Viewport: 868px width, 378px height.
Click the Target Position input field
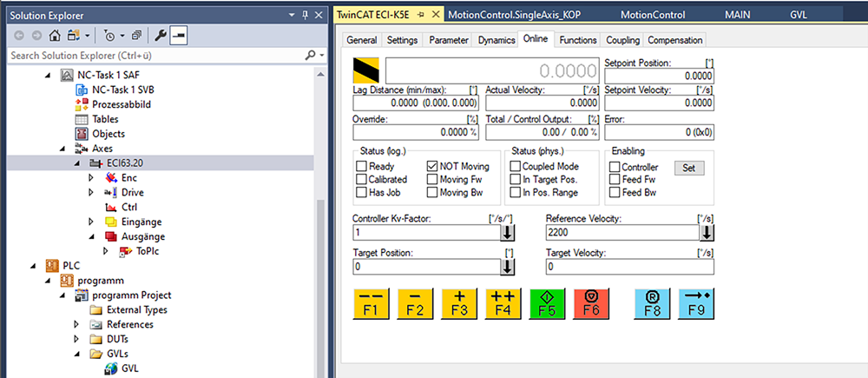tap(426, 268)
